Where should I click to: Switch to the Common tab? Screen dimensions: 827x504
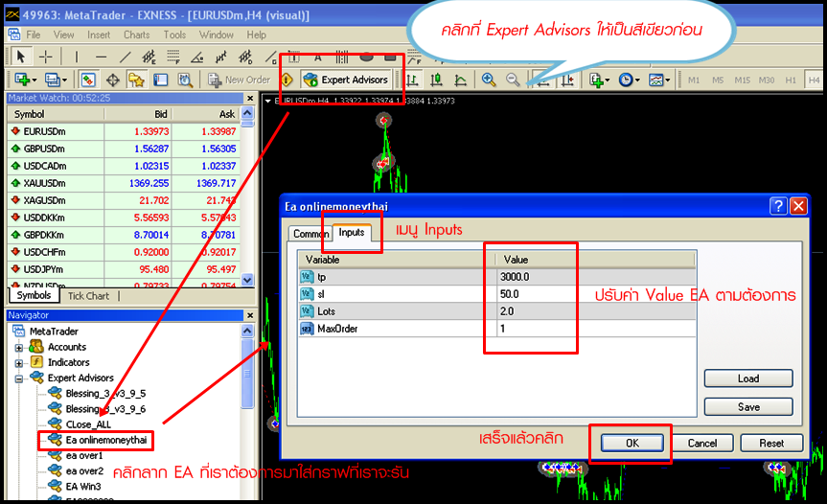click(310, 234)
